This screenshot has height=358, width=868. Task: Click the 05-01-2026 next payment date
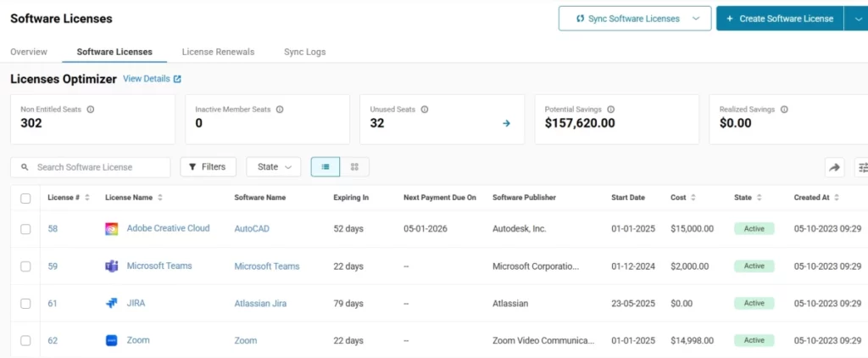(426, 229)
